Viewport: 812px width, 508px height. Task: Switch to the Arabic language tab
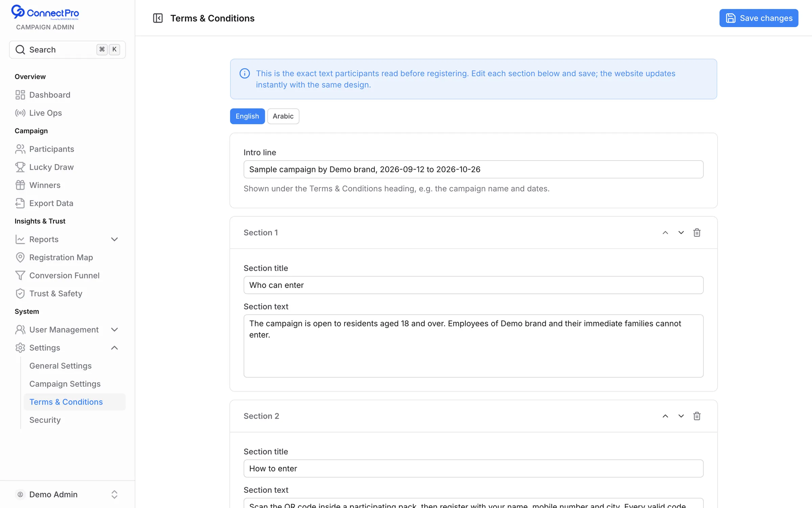[x=283, y=116]
